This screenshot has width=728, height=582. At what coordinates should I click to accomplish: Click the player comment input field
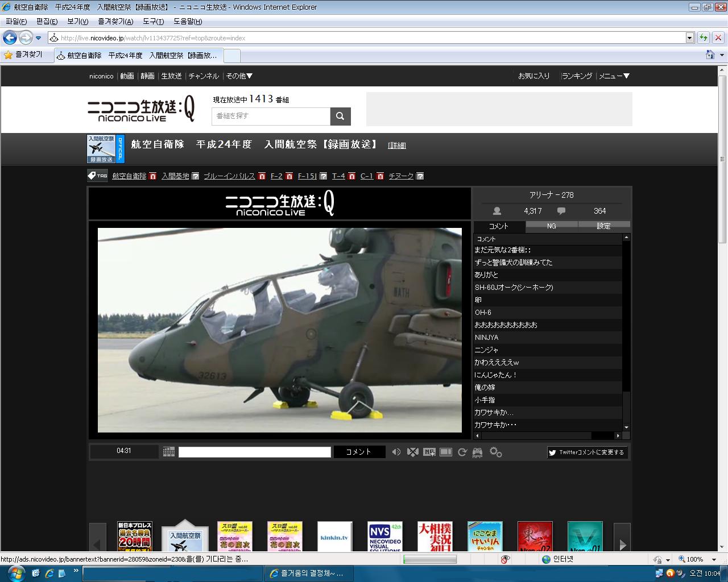click(254, 452)
